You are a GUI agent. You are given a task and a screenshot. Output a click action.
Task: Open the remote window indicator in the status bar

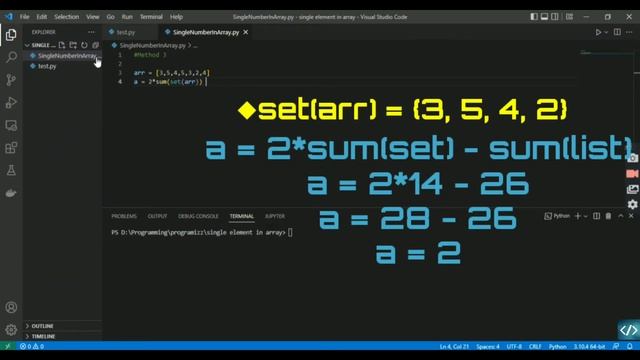(x=7, y=346)
